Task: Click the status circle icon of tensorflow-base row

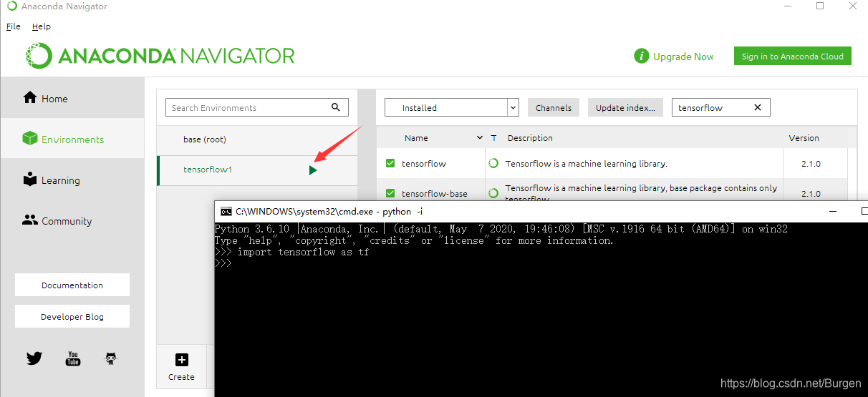Action: pyautogui.click(x=493, y=193)
